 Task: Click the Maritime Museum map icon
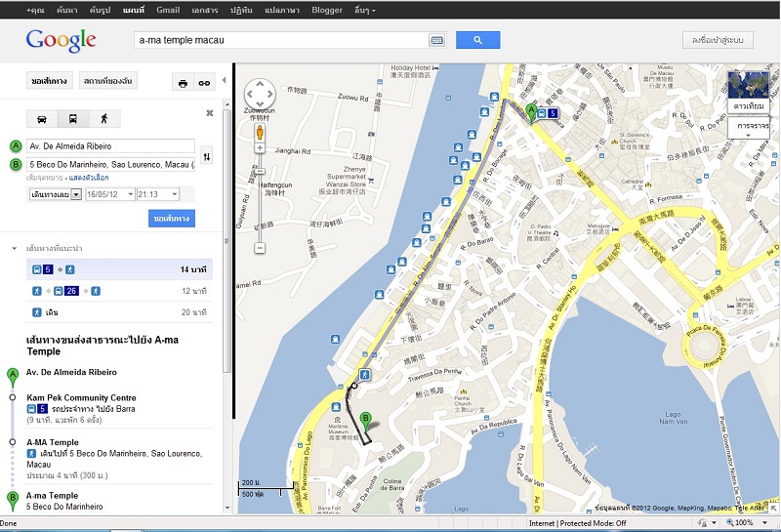coord(338,420)
